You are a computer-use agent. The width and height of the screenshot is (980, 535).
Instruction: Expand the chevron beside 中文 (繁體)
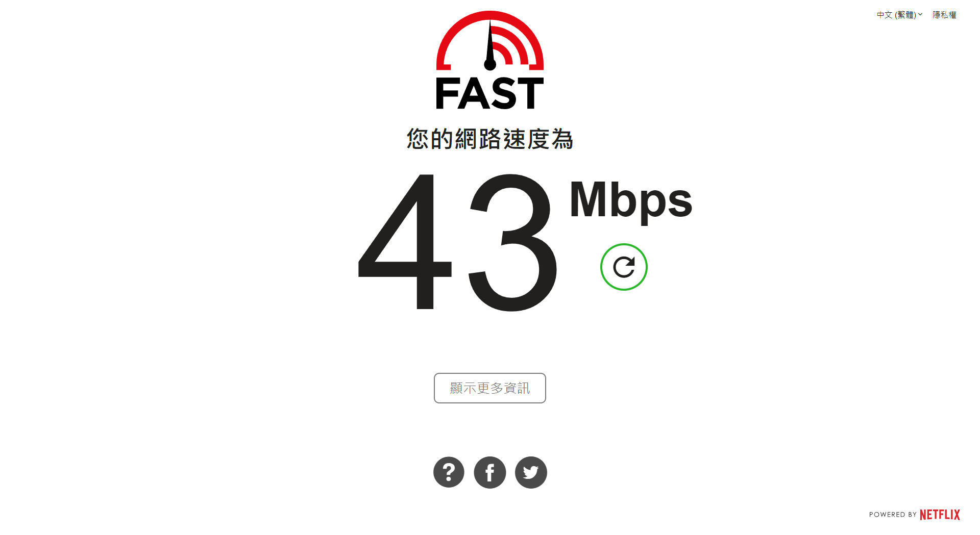[x=920, y=14]
